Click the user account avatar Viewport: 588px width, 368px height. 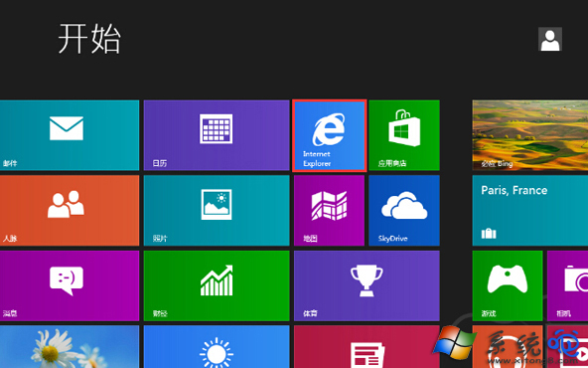(549, 39)
